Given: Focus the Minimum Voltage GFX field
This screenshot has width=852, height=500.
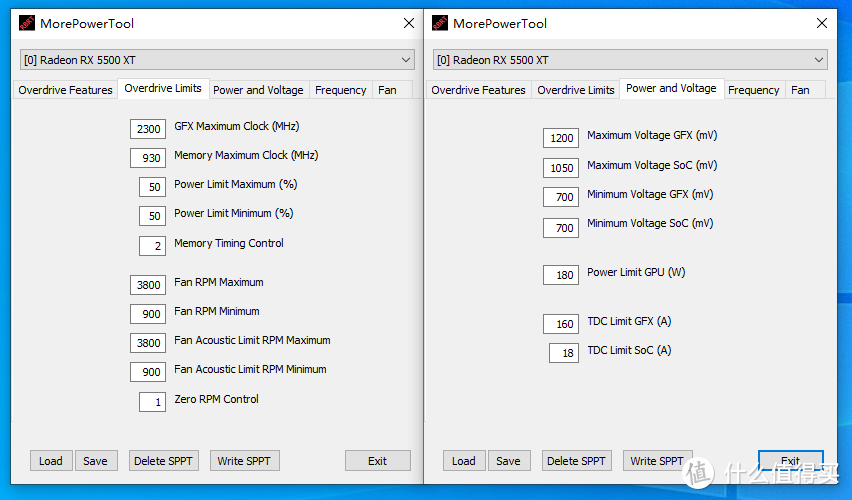Looking at the screenshot, I should [561, 197].
